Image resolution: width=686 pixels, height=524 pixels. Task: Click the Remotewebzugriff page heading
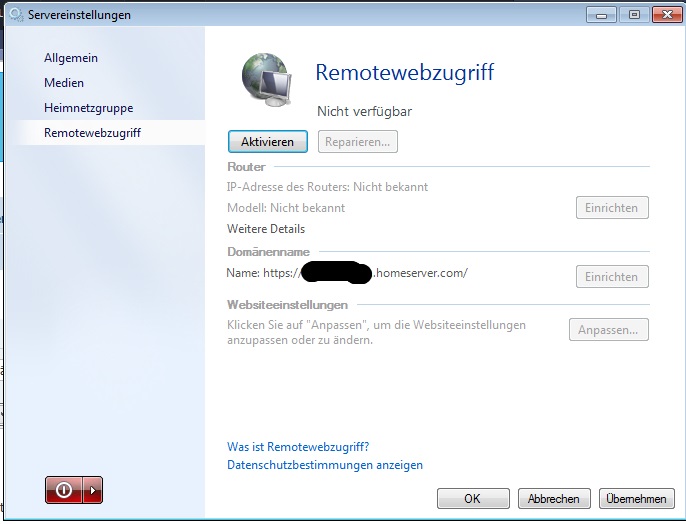[x=405, y=72]
